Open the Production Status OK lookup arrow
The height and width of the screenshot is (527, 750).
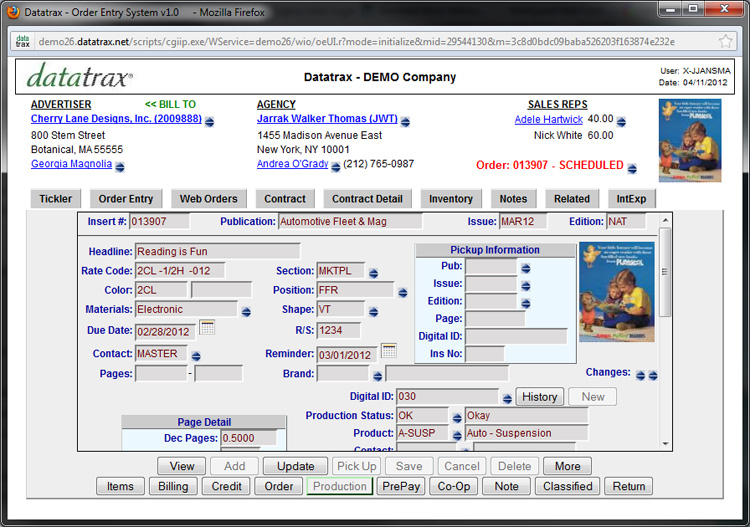click(457, 418)
